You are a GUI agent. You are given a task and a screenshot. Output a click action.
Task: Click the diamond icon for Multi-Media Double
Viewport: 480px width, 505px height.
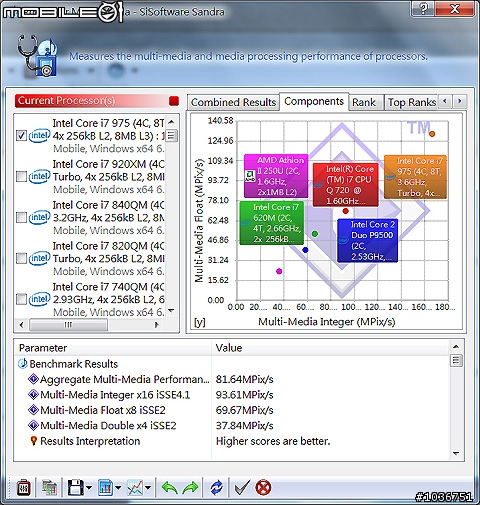click(33, 425)
